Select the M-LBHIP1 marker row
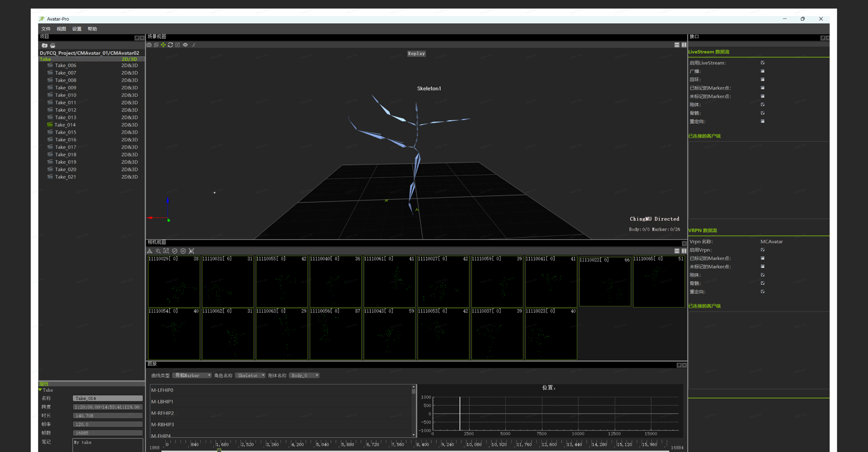The image size is (868, 452). (162, 402)
